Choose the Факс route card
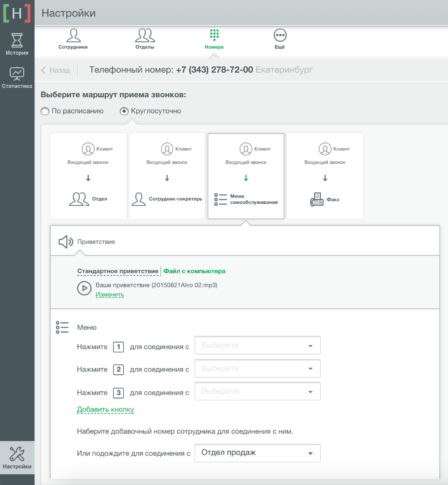Viewport: 448px width, 485px height. click(325, 176)
